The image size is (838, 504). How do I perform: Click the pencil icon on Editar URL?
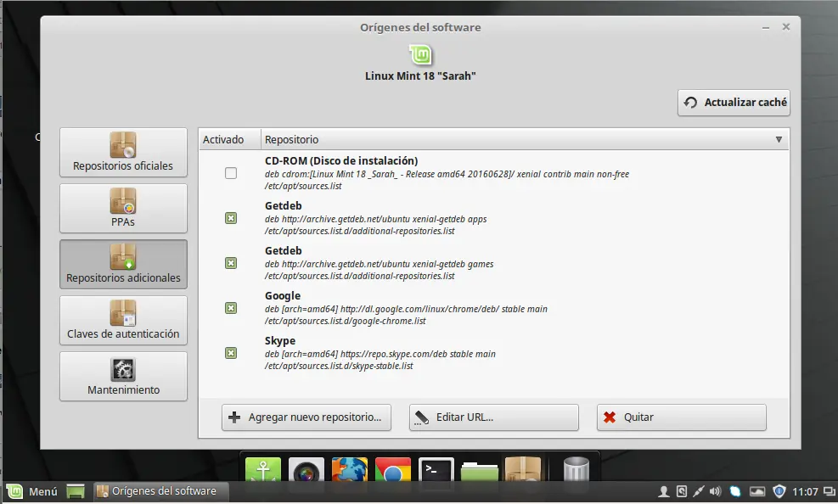click(x=422, y=417)
